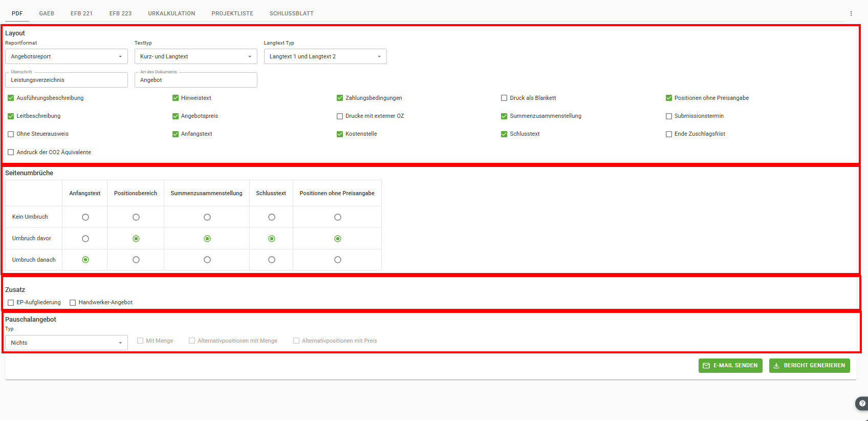Check the EP-Aufgliederung checkbox
The image size is (868, 421).
(11, 303)
